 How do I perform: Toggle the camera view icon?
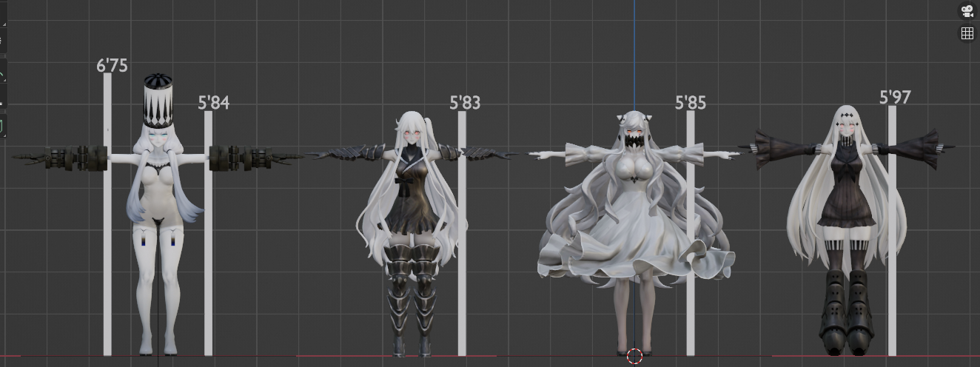[x=967, y=10]
